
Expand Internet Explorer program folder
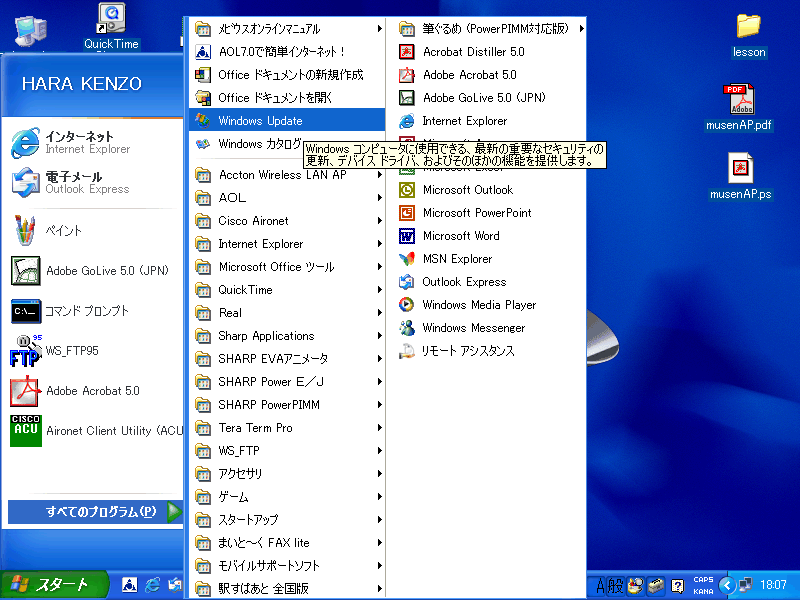coord(287,244)
